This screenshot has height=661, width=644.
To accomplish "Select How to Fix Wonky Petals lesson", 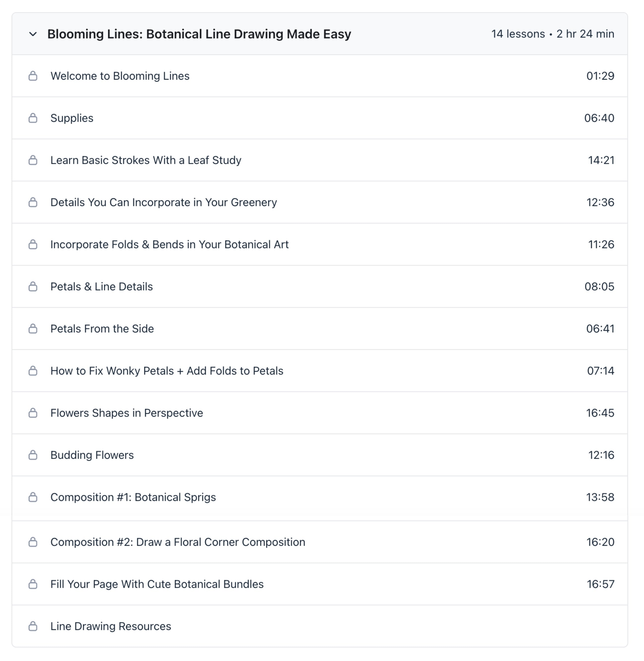I will (167, 371).
